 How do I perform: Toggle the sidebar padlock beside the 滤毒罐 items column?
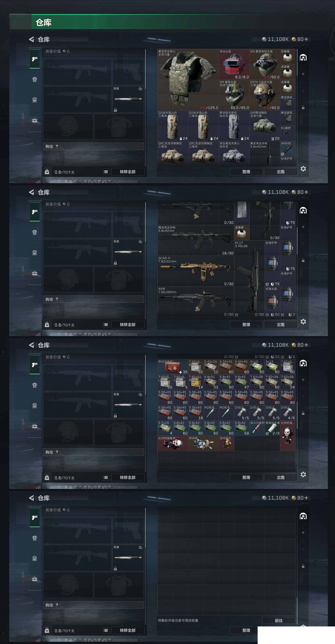303,107
